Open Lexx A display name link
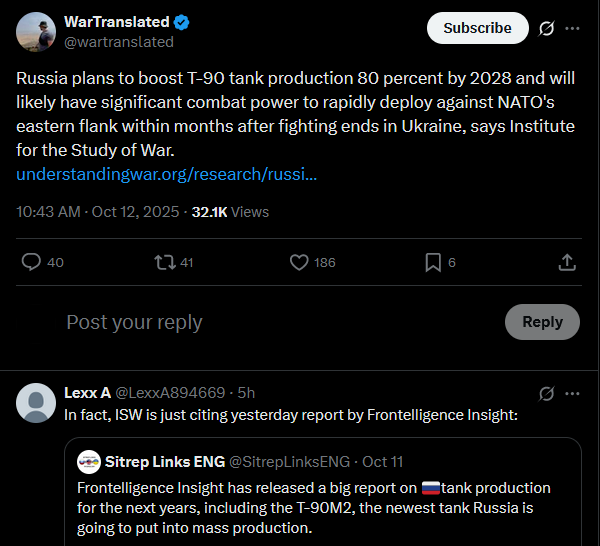This screenshot has width=600, height=546. 87,393
